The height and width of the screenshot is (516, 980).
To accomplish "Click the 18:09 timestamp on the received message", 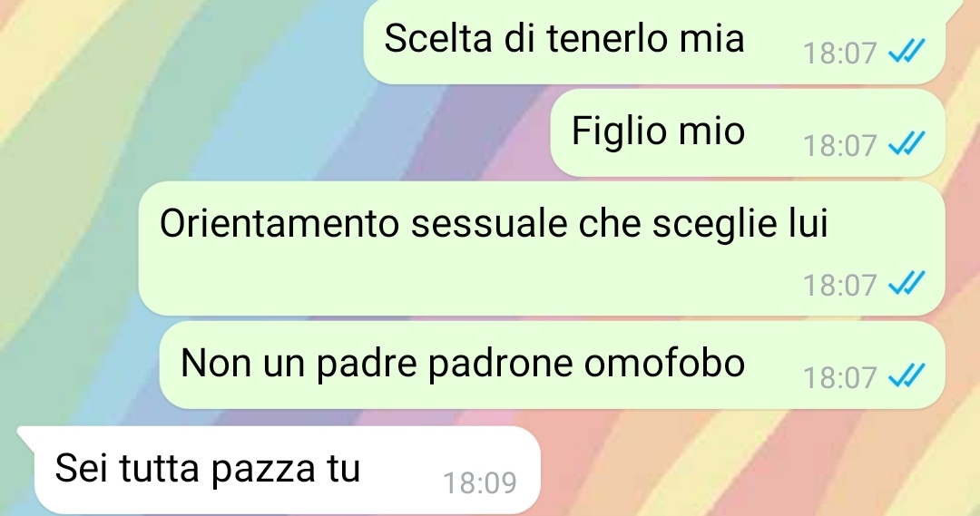I will [x=480, y=482].
